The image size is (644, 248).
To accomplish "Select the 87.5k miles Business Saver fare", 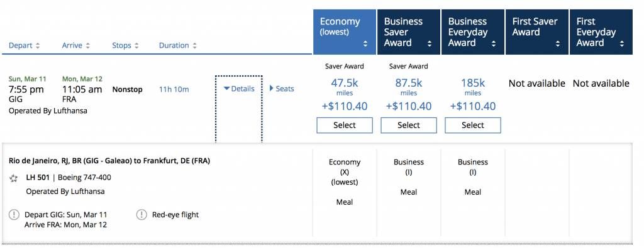I will tap(409, 126).
